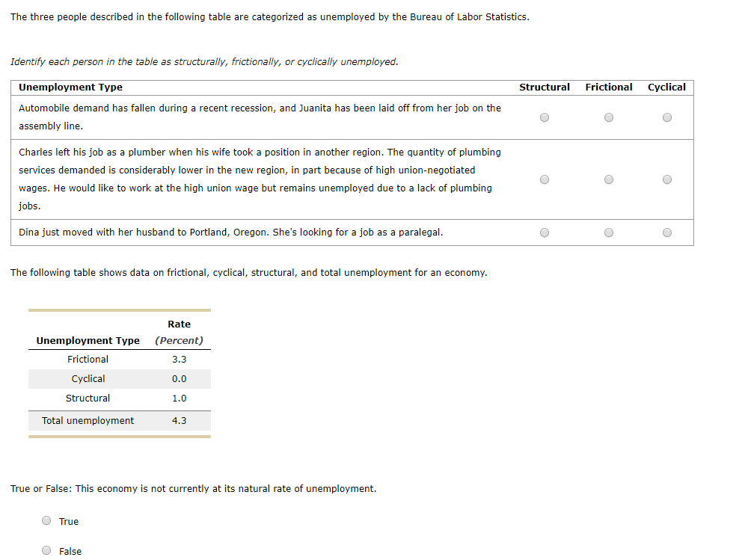The image size is (748, 560).
Task: Click the Rate (Percent) column header
Action: pos(180,331)
